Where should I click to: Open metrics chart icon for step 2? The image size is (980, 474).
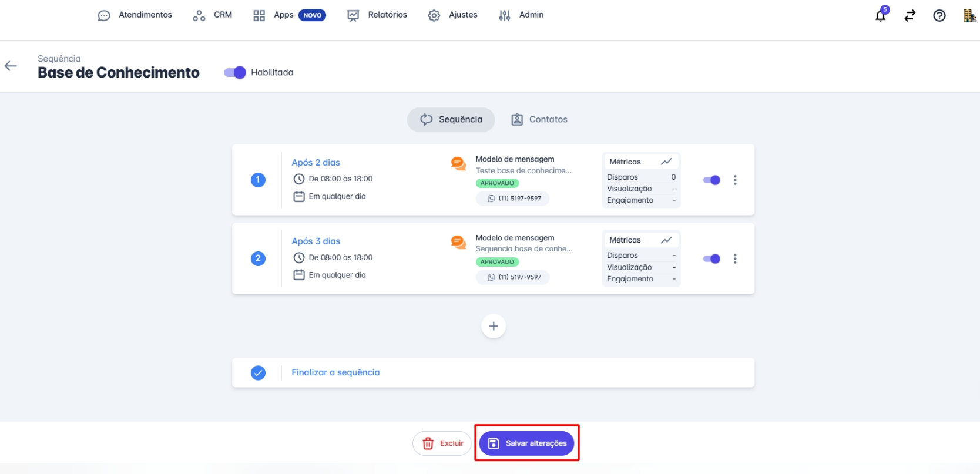point(666,240)
